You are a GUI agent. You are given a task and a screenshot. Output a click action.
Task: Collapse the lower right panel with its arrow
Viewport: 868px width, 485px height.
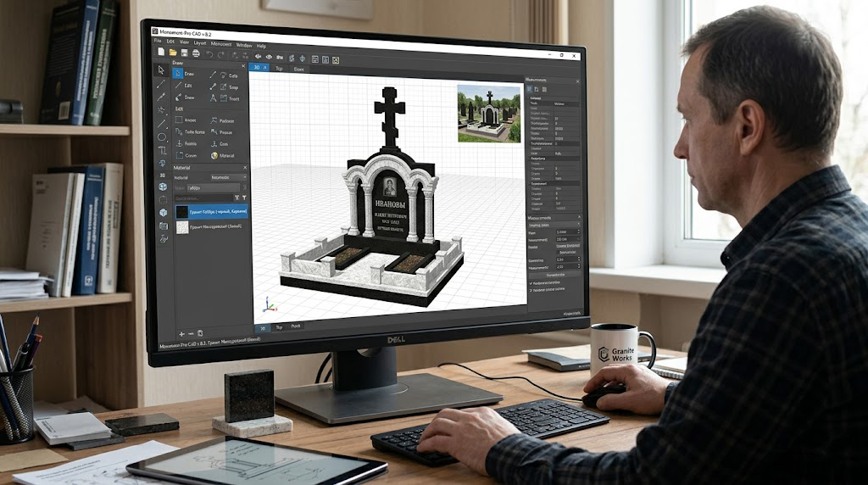coord(579,218)
